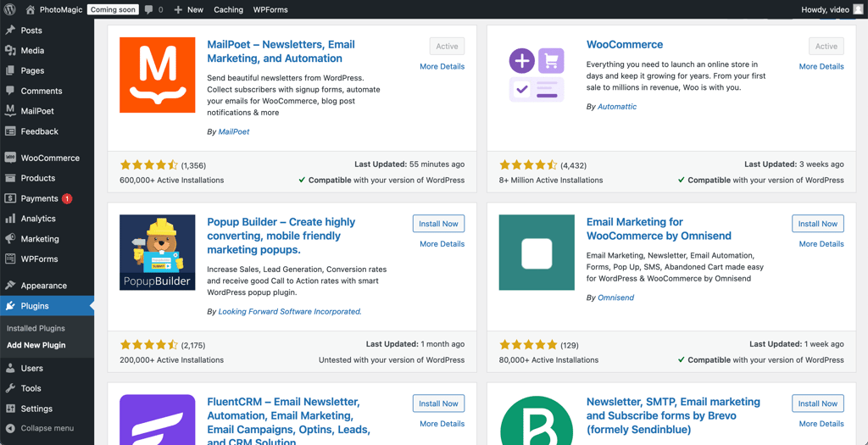Click the Products icon in sidebar
Image resolution: width=868 pixels, height=445 pixels.
[x=10, y=178]
